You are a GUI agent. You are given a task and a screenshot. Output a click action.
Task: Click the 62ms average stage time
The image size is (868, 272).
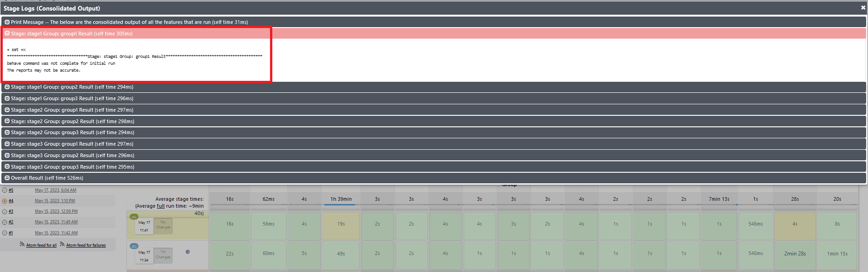click(x=269, y=199)
